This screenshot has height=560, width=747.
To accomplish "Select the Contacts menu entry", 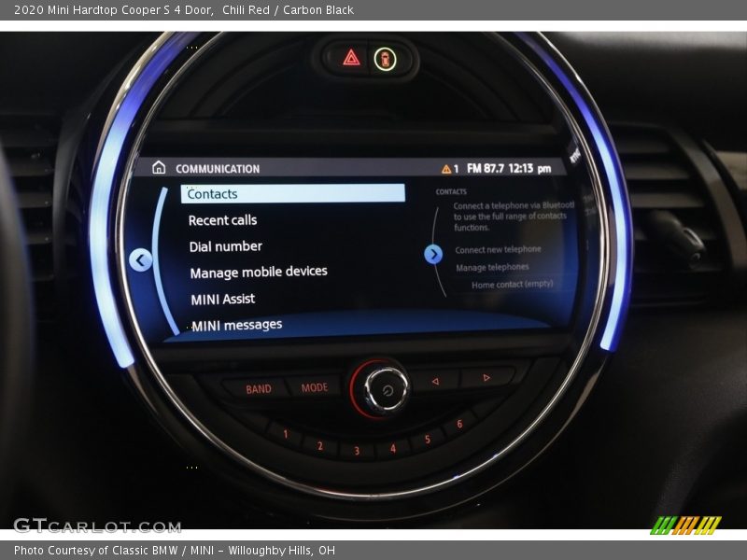I will click(293, 194).
